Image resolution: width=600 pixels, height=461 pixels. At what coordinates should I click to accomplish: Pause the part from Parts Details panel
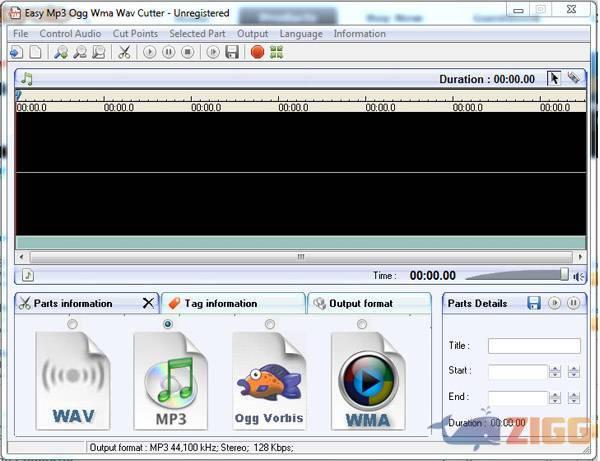click(574, 303)
